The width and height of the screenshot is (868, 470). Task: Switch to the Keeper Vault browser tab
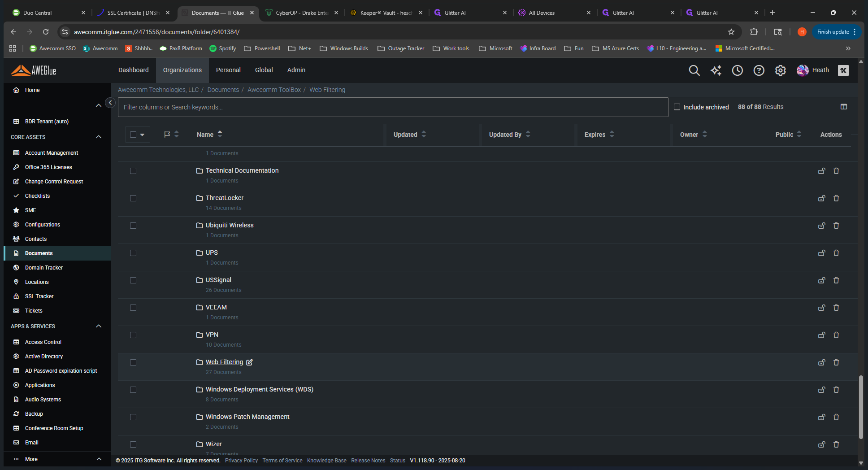pos(386,13)
